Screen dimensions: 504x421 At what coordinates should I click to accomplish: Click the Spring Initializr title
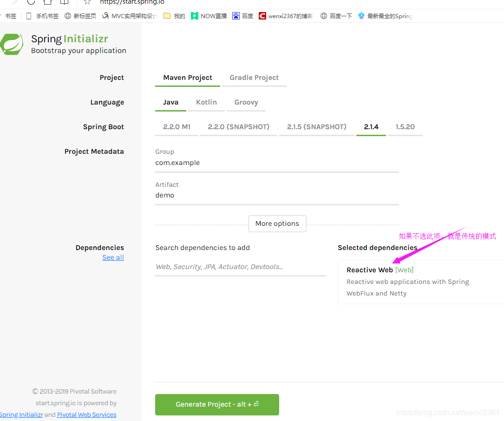point(70,39)
